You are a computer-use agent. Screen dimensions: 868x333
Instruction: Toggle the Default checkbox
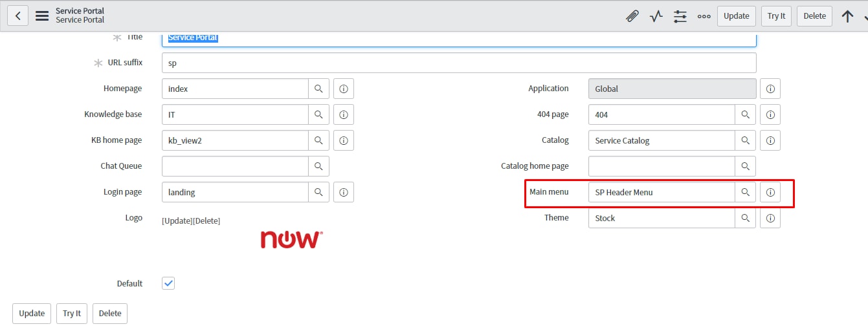(x=168, y=283)
